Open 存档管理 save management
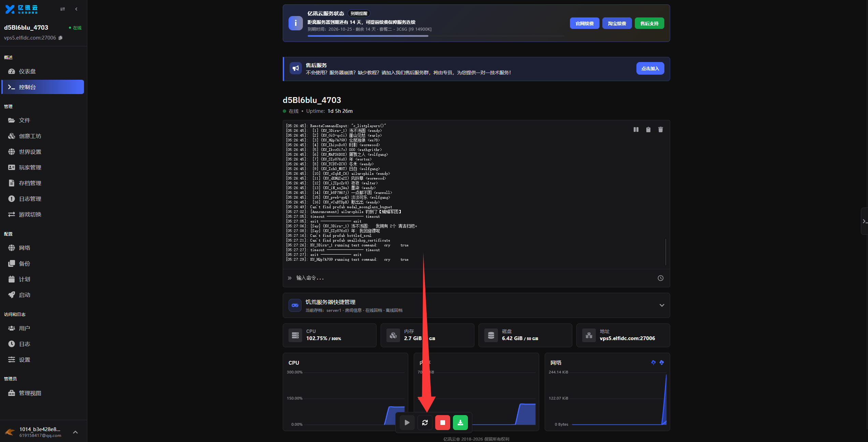868x442 pixels. 43,183
